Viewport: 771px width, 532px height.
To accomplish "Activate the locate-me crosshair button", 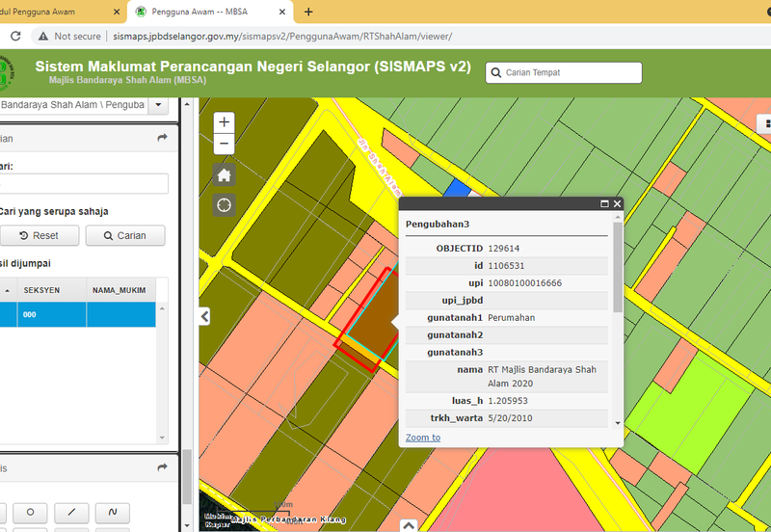I will [x=225, y=204].
